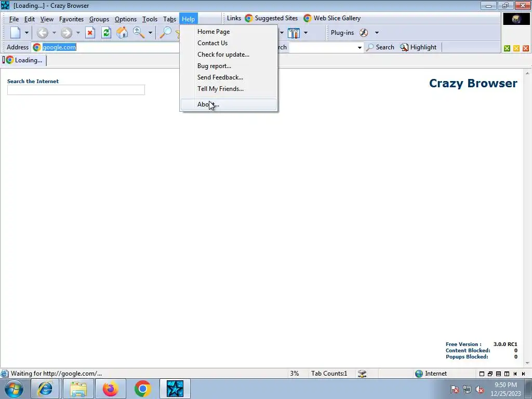
Task: Click the New tab page icon
Action: (15, 33)
